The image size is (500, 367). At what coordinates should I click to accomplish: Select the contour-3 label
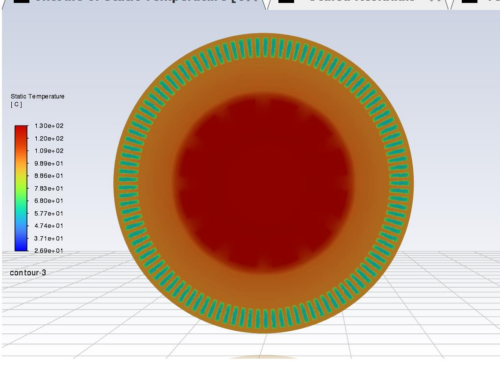coord(28,273)
